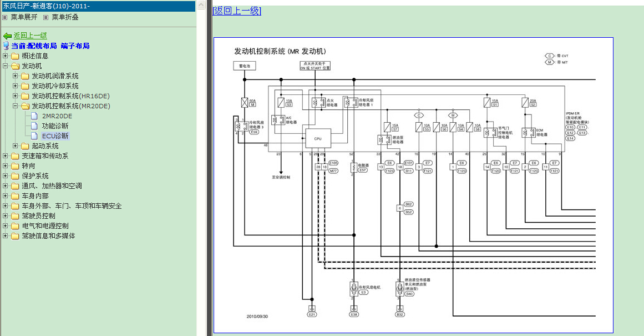Screen dimensions: 644x336
Task: Click the 车身内部 folder icon
Action: tap(15, 195)
